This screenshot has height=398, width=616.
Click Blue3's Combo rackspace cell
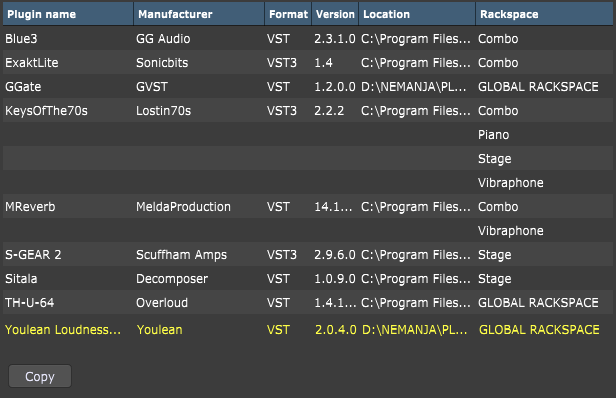tap(498, 39)
